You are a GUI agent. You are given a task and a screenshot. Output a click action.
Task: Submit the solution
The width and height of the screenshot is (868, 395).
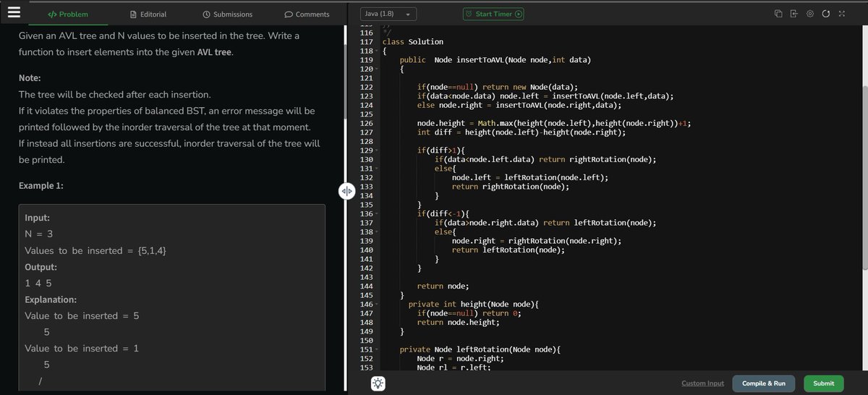(x=823, y=383)
